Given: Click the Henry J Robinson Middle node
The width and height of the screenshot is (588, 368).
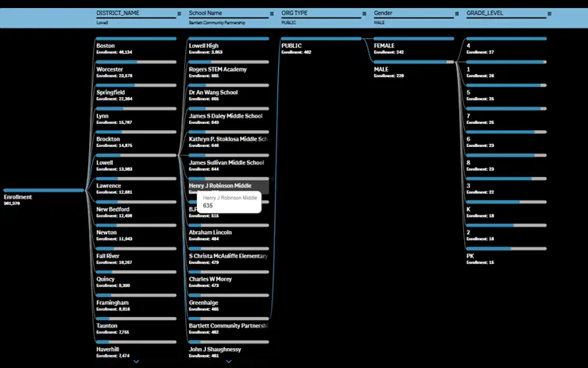Looking at the screenshot, I should point(227,186).
